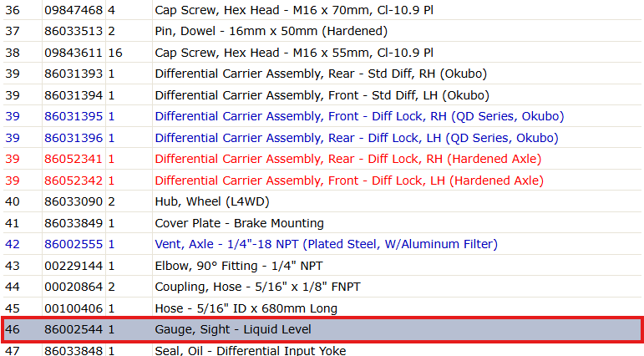
Task: Open part number 86031395 link
Action: tap(74, 116)
